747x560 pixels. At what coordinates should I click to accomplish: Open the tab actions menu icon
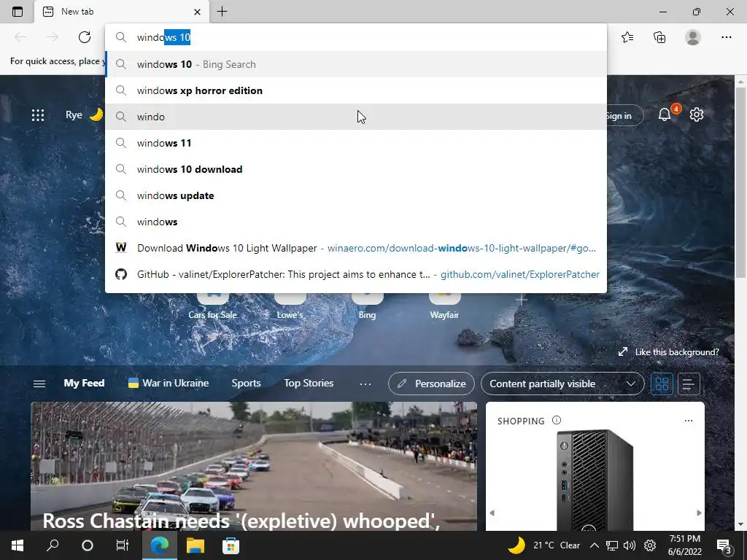pyautogui.click(x=18, y=12)
